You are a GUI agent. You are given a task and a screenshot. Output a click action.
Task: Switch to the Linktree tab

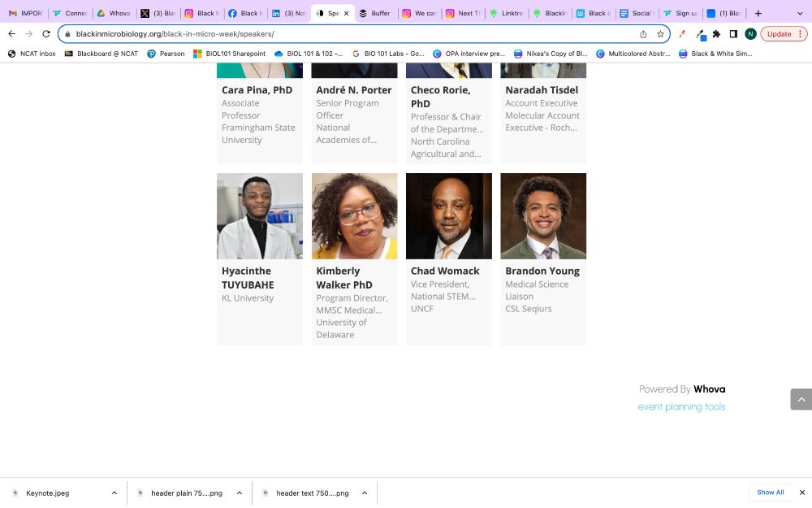(x=506, y=14)
